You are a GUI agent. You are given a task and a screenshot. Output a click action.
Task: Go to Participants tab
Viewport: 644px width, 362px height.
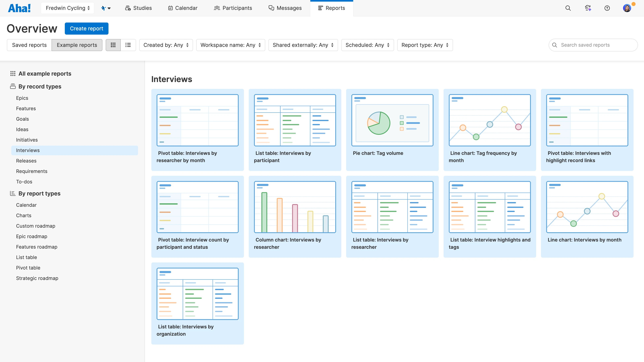233,8
